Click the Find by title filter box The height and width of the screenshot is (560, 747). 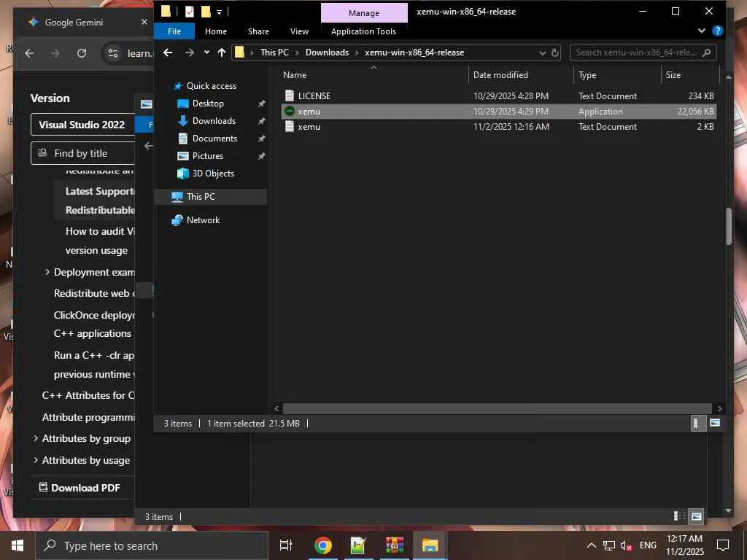83,153
